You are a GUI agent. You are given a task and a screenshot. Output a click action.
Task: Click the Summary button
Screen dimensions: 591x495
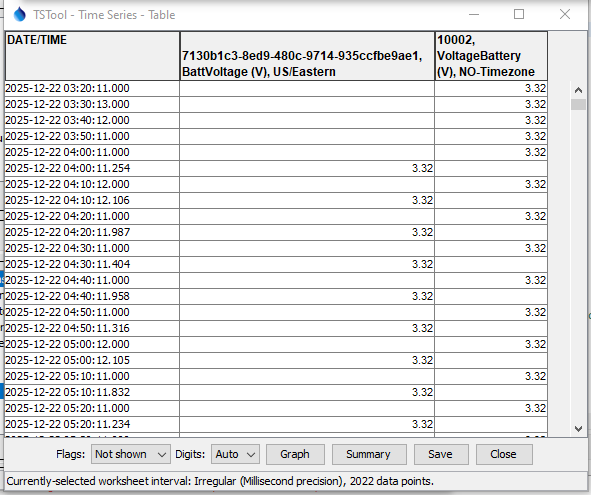tap(369, 454)
